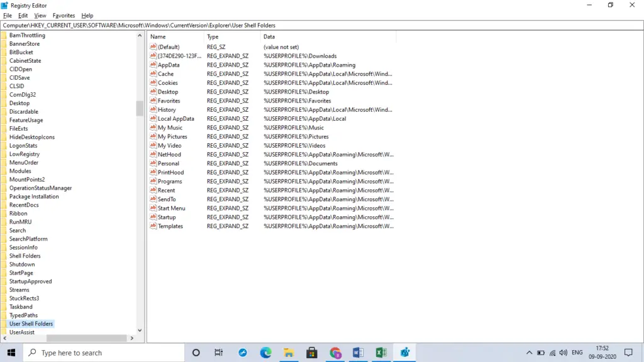Show hidden tray icons chevron
This screenshot has height=362, width=644.
point(529,353)
